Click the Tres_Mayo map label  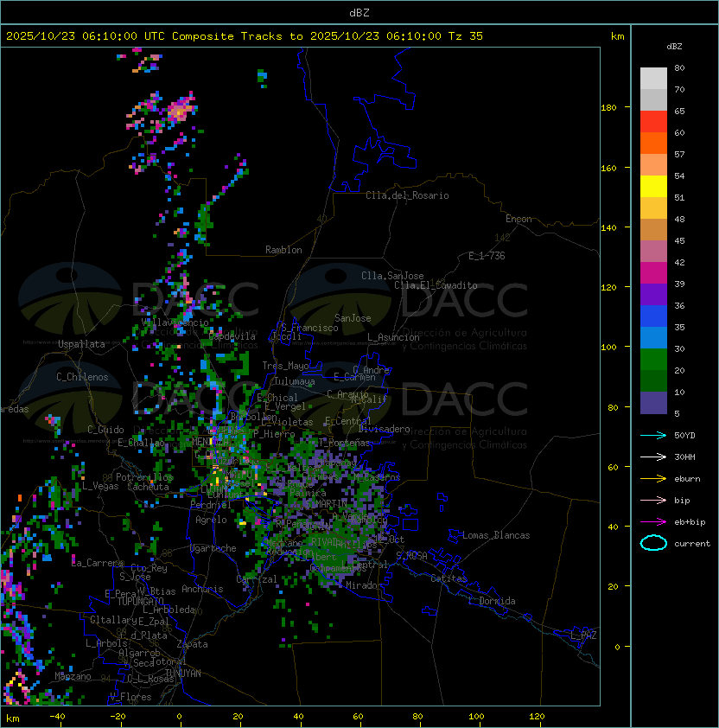click(x=285, y=366)
